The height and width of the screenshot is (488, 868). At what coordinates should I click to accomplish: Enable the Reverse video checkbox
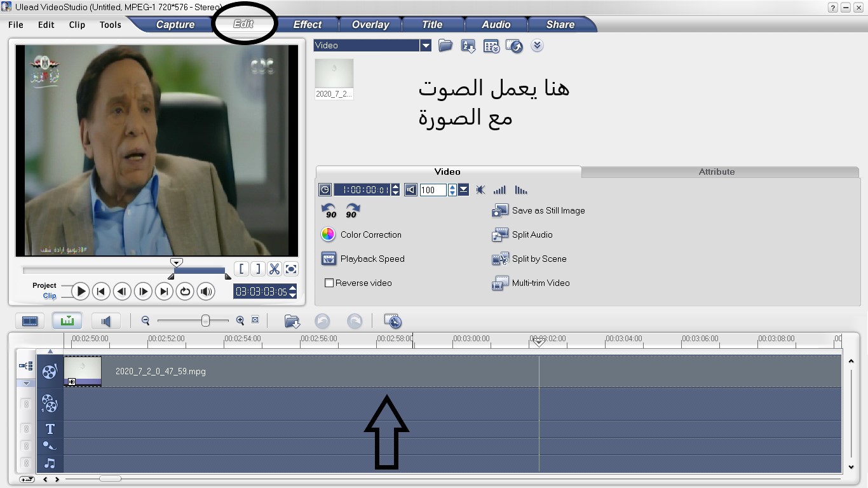[329, 283]
